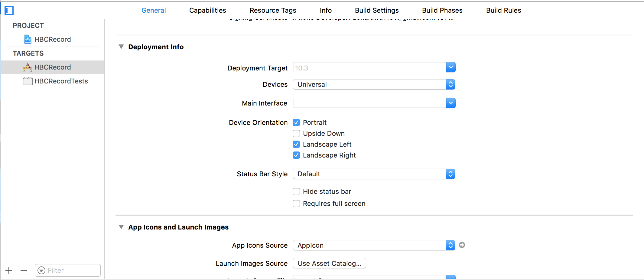Viewport: 644px width, 280px height.
Task: Click the Filter text field
Action: [73, 270]
